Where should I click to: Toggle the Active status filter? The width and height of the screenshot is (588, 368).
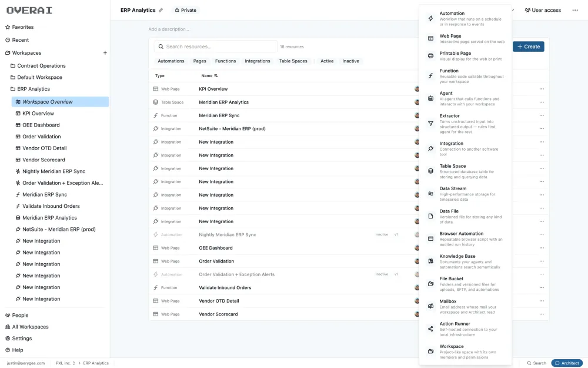point(327,61)
